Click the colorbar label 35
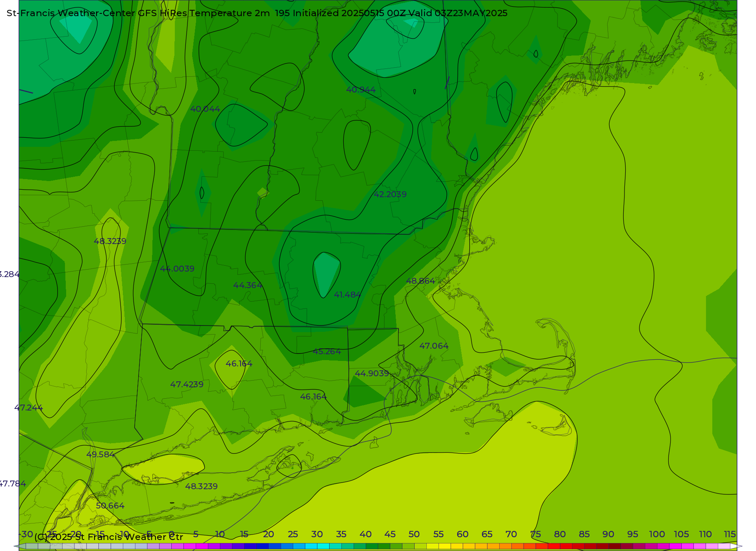Image resolution: width=756 pixels, height=551 pixels. [341, 534]
